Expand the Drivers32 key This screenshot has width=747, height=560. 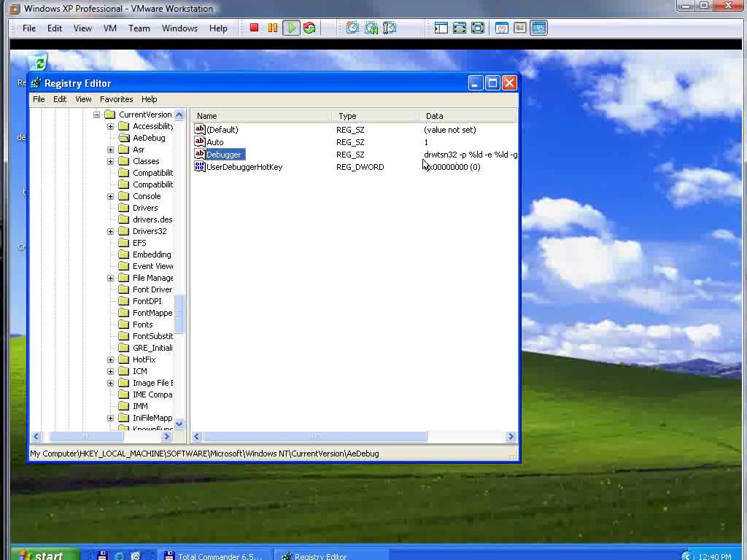[111, 231]
